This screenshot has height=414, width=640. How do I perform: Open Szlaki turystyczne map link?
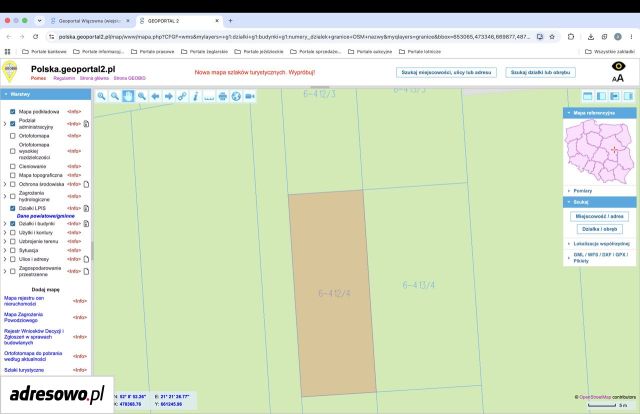tap(24, 370)
